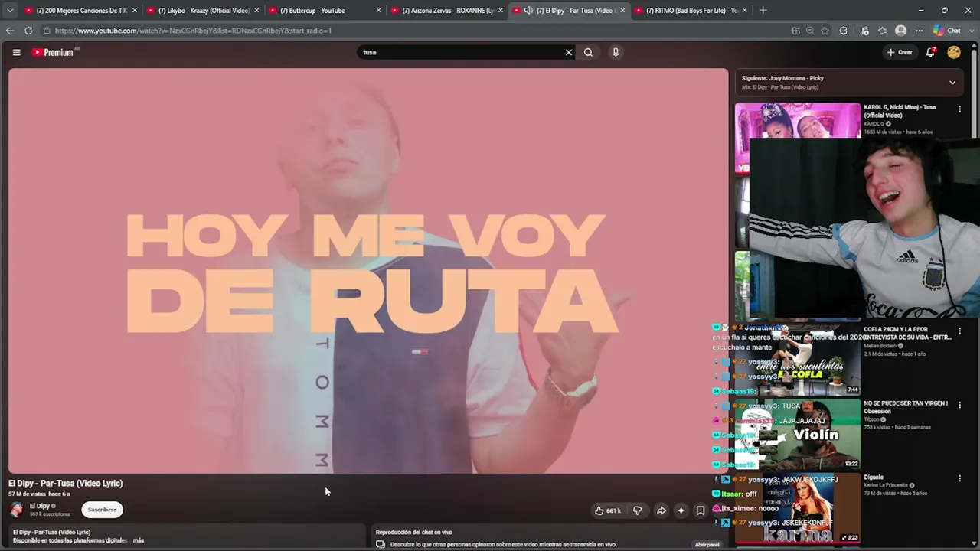Dislike the El Dipy video
Screen dimensions: 980x551
click(637, 510)
